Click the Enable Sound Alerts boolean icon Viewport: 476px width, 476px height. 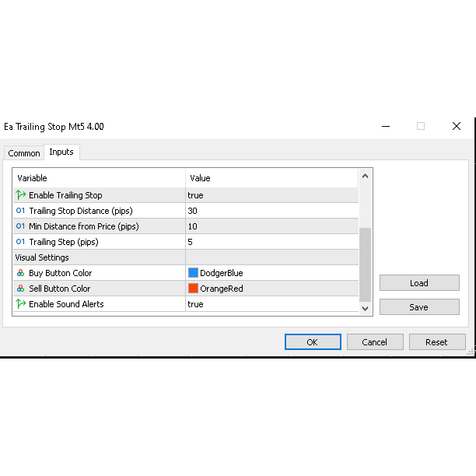pos(20,304)
